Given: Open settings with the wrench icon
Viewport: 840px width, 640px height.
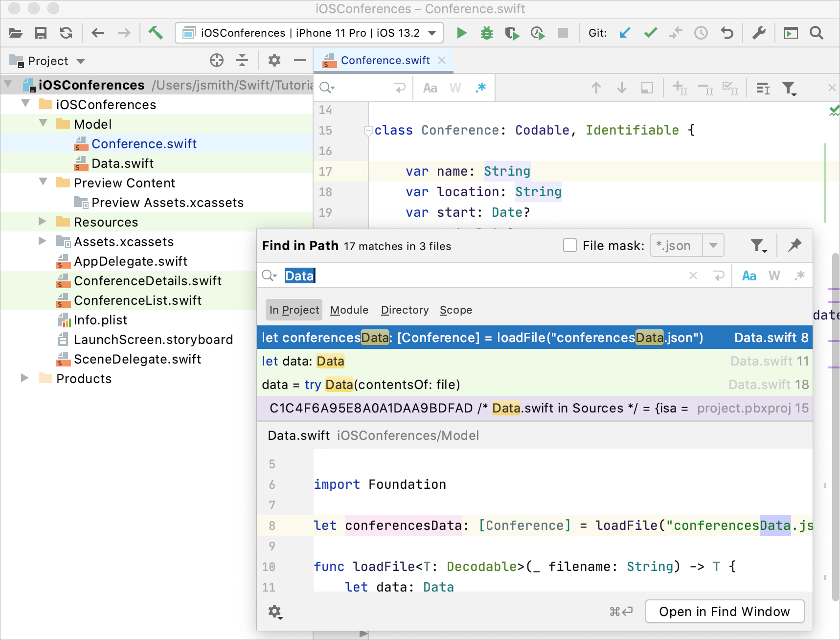Looking at the screenshot, I should 759,33.
